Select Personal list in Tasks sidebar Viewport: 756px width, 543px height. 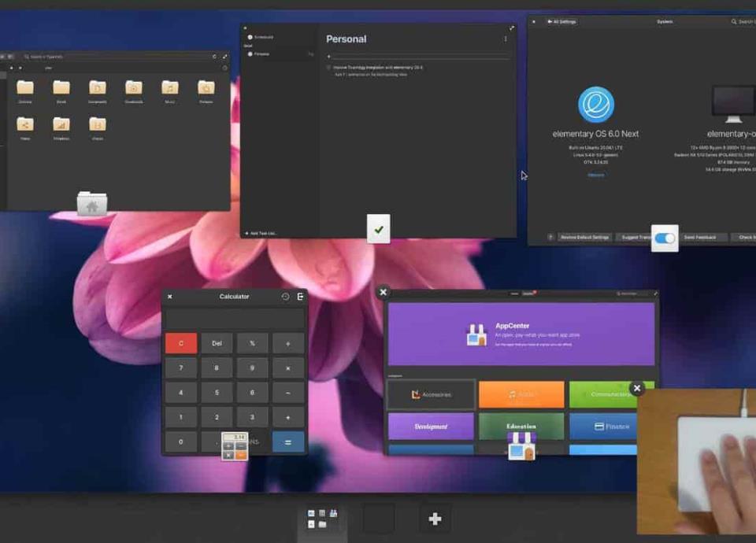pyautogui.click(x=261, y=54)
